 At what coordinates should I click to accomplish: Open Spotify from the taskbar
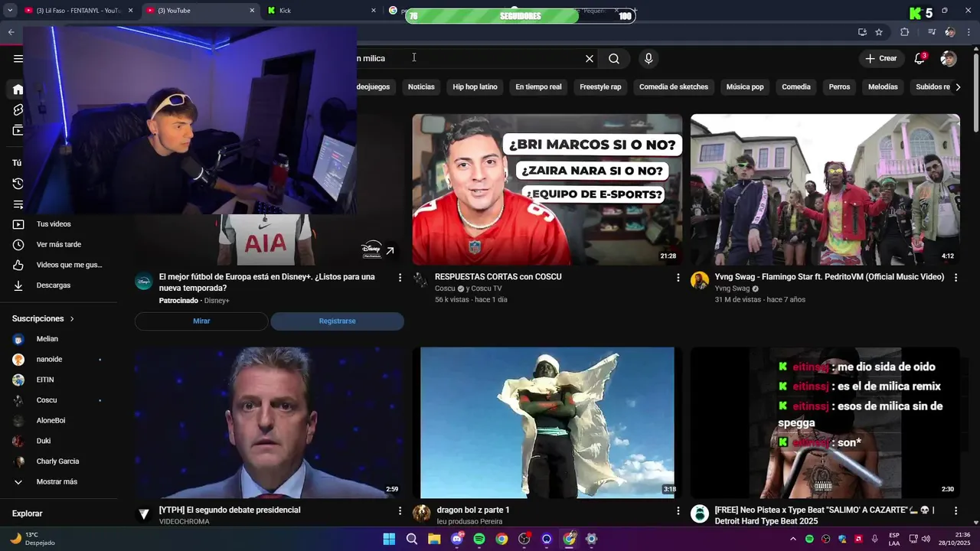coord(479,539)
